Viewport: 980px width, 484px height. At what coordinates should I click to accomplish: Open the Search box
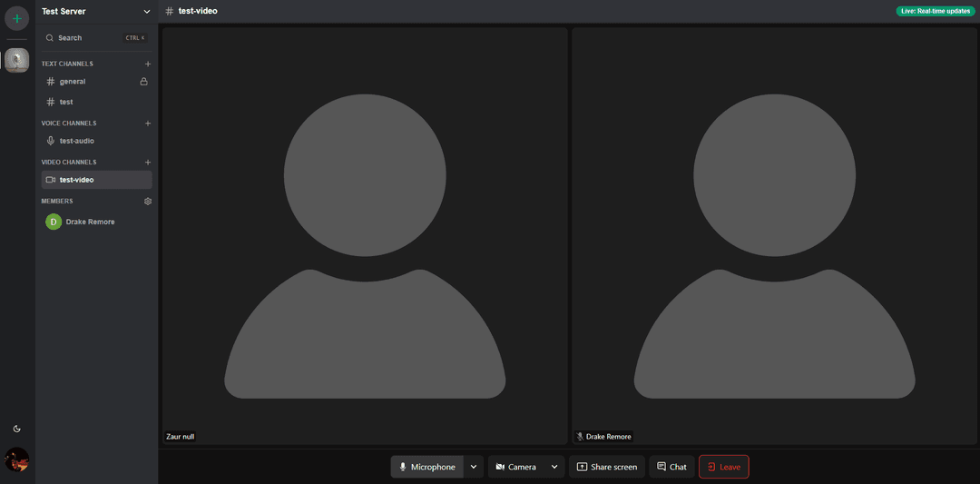coord(97,37)
